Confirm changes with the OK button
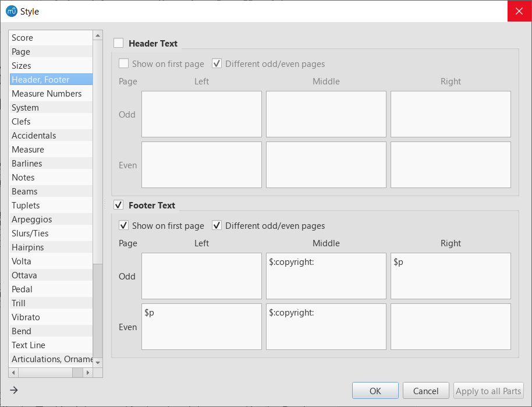 pos(375,391)
